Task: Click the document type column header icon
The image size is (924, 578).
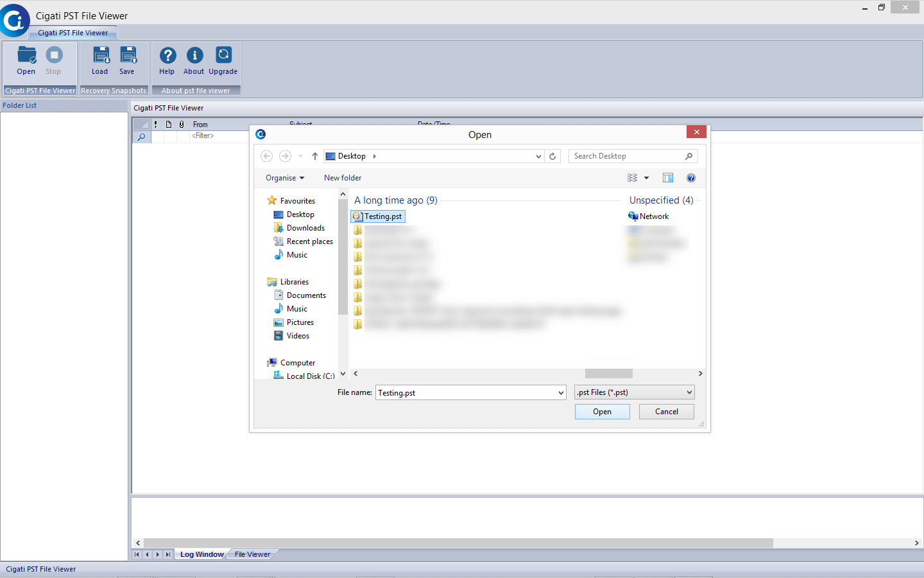Action: click(169, 125)
